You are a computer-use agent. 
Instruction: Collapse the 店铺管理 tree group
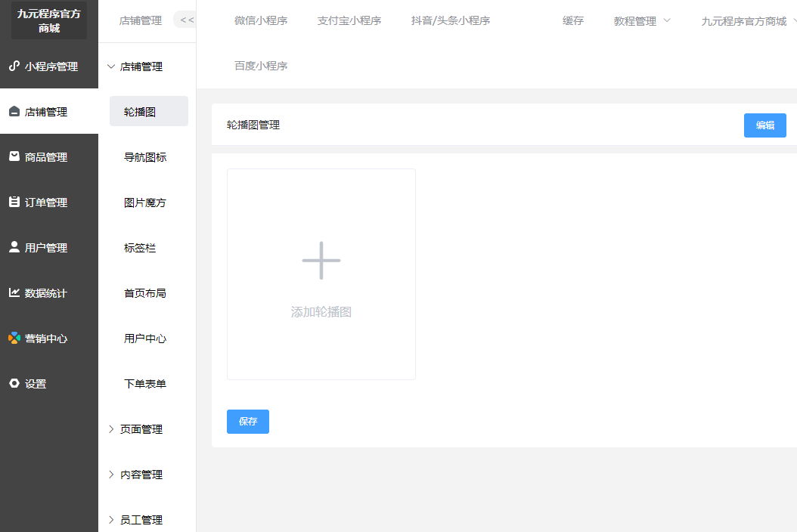111,66
